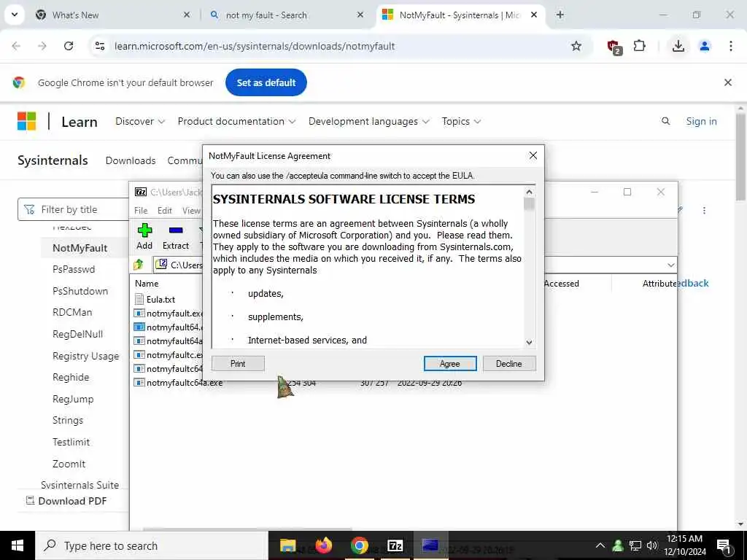Click the Accessed column header in 7-Zip
The width and height of the screenshot is (747, 560).
click(561, 284)
